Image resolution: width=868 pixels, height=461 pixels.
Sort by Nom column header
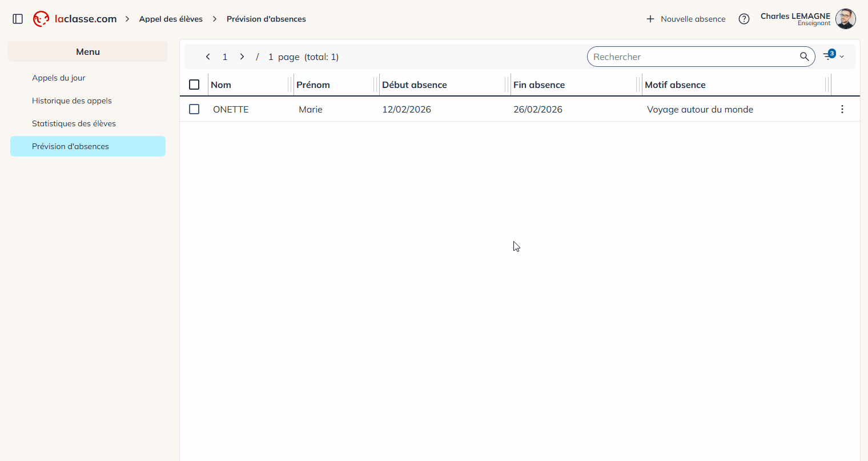tap(221, 85)
